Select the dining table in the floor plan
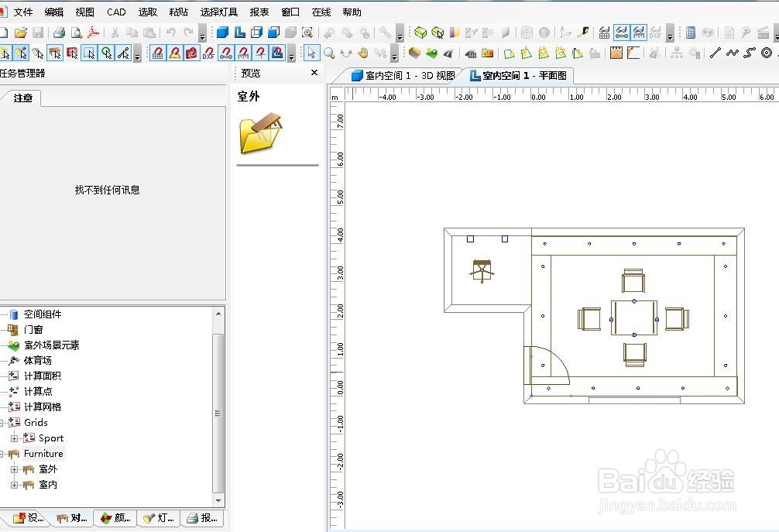 point(634,318)
